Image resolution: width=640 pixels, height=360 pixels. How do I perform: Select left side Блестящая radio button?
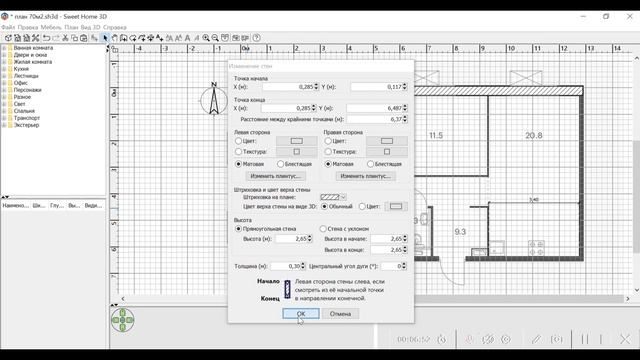tap(280, 164)
